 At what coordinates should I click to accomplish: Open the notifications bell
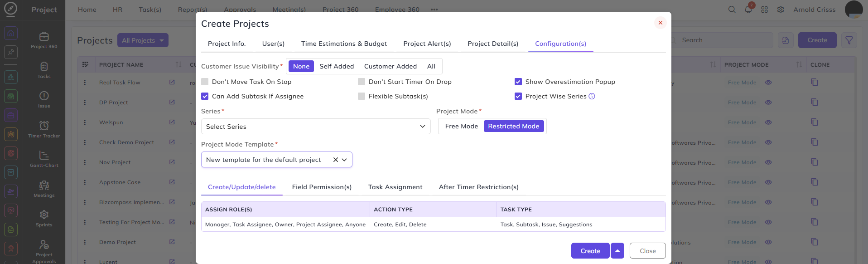748,10
